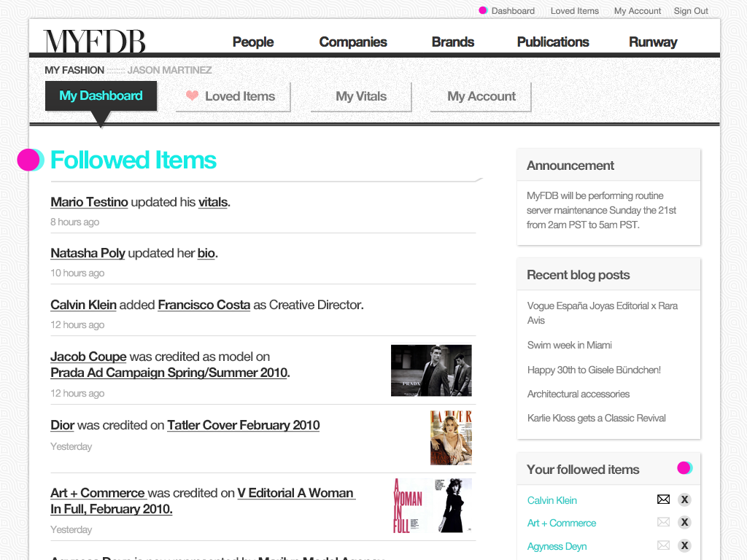Screen dimensions: 747x560
Task: Open Mario Testino's profile link
Action: (x=89, y=202)
